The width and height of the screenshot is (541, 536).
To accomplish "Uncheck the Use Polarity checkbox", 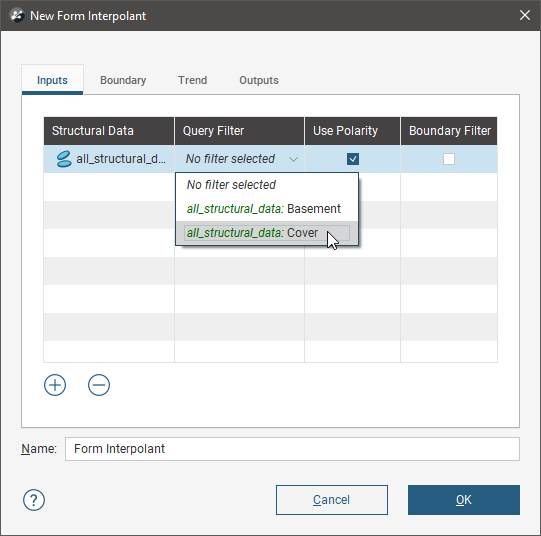I will [x=353, y=159].
